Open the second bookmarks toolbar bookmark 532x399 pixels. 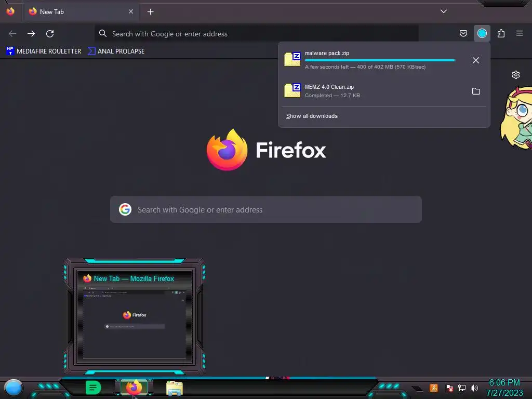point(116,51)
